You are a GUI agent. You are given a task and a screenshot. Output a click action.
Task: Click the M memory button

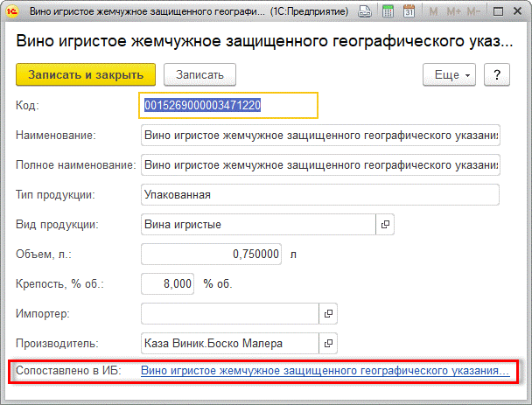[x=433, y=11]
